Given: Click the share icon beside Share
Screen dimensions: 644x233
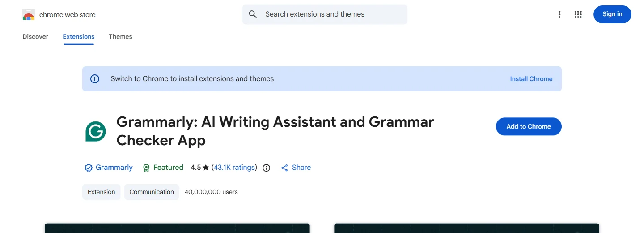Looking at the screenshot, I should (x=284, y=168).
